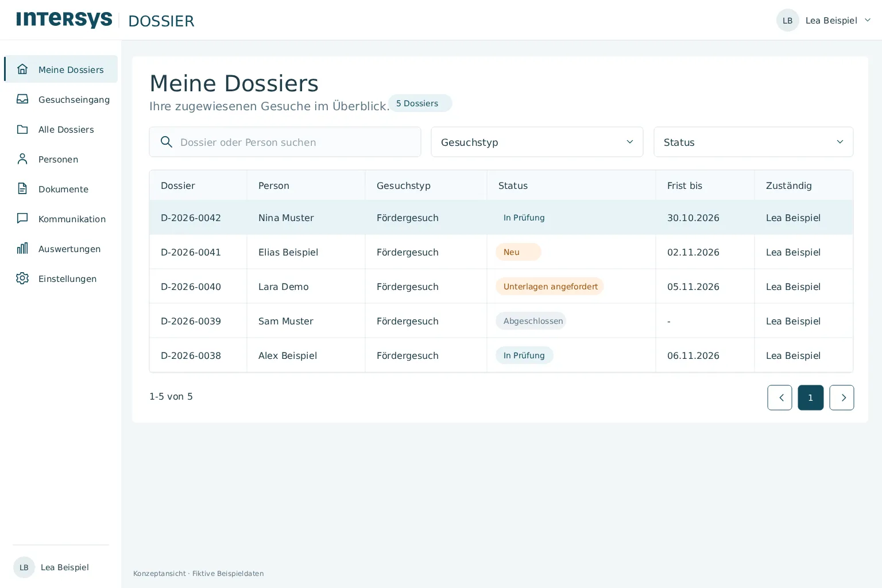
Task: Click the gear icon for Einstellungen
Action: point(22,278)
